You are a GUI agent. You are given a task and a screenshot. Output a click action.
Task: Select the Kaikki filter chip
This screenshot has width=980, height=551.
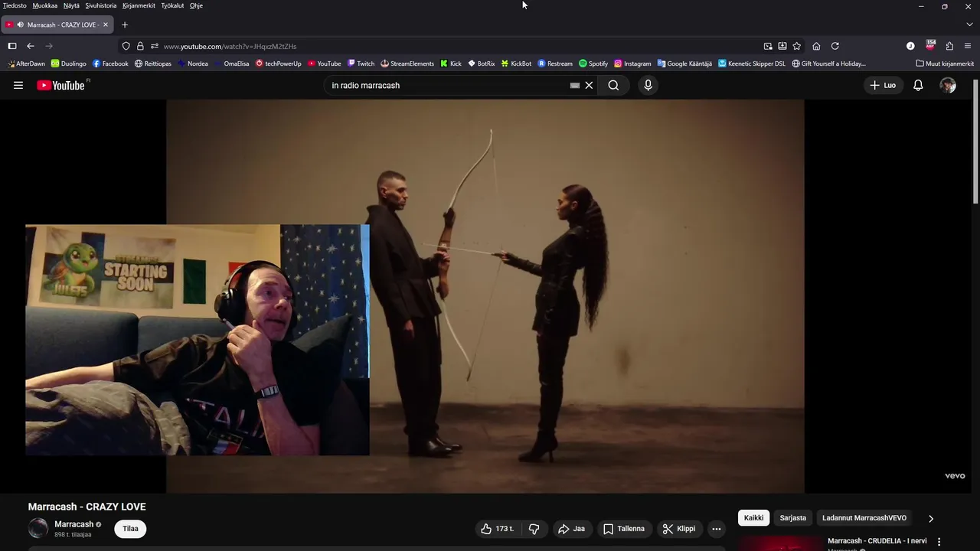pos(754,518)
